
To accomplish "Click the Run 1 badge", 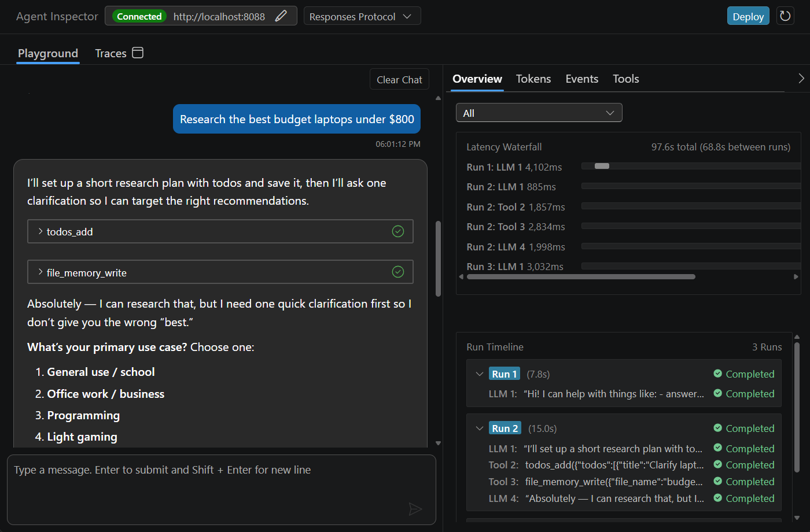I will pos(505,374).
